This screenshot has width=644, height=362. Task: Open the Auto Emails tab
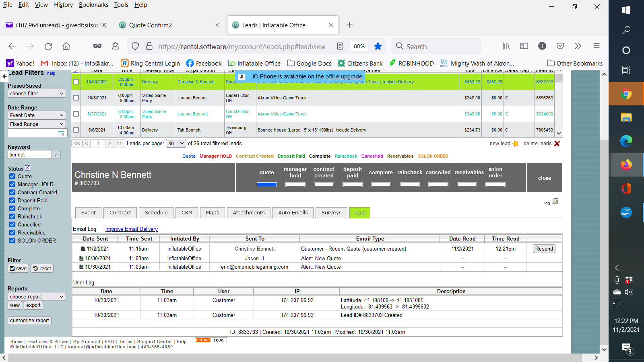click(293, 213)
